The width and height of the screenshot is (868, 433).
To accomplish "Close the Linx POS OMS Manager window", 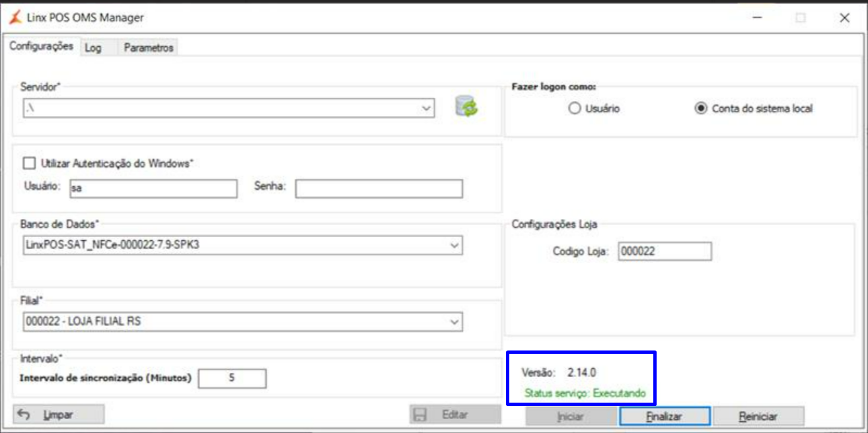I will point(844,18).
